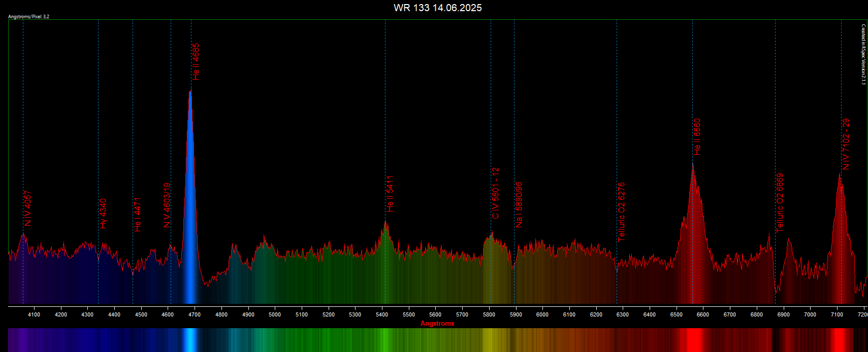Click the C IV 5801-12 line label

click(x=496, y=193)
